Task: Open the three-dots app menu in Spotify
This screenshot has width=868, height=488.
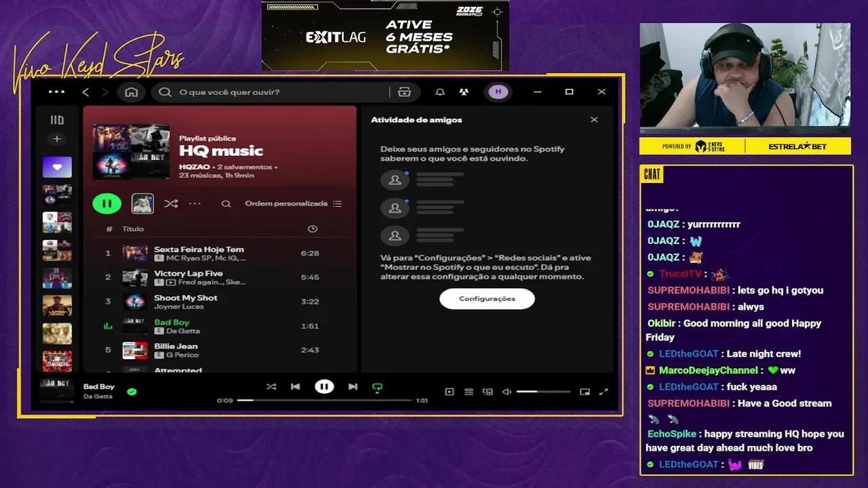Action: 57,92
